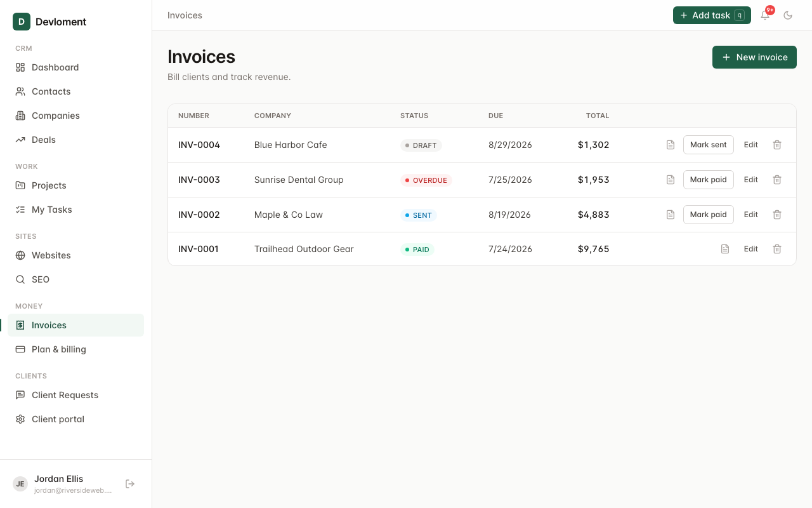
Task: Click the INV-0004 invoice number
Action: pos(199,145)
